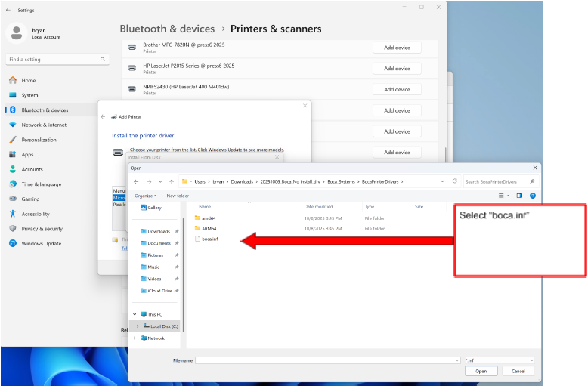This screenshot has height=386, width=588.
Task: Sort files by Size column
Action: click(x=419, y=206)
